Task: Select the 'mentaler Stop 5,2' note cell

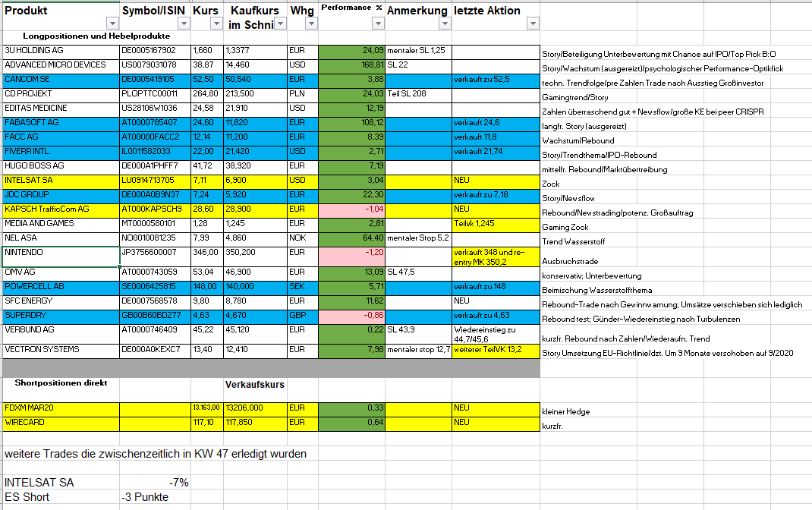Action: point(418,238)
